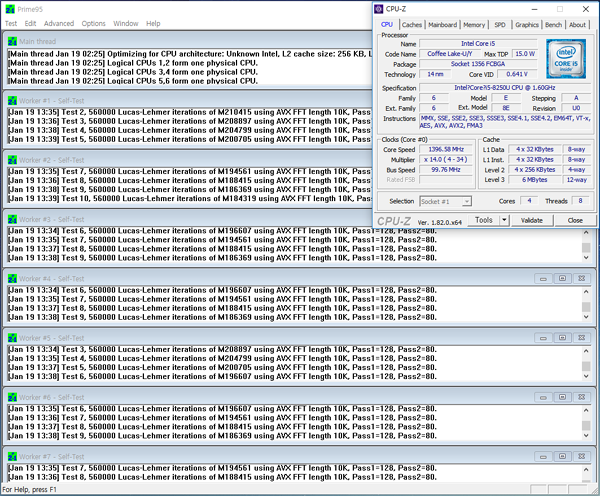Viewport: 600px width, 496px height.
Task: Switch to the Mainboard tab in CPU-Z
Action: [x=442, y=25]
